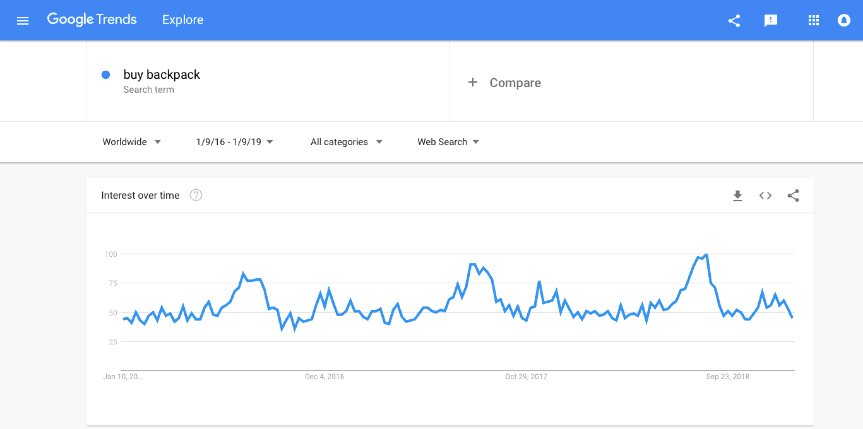Click the chart peak near Sep 23, 2018
863x429 pixels.
(706, 255)
